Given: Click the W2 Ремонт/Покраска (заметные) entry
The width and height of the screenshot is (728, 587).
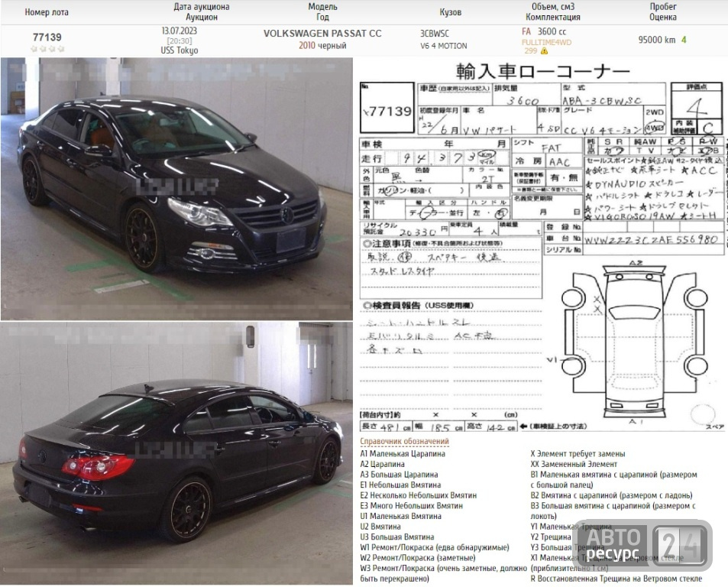Looking at the screenshot, I should point(418,557).
